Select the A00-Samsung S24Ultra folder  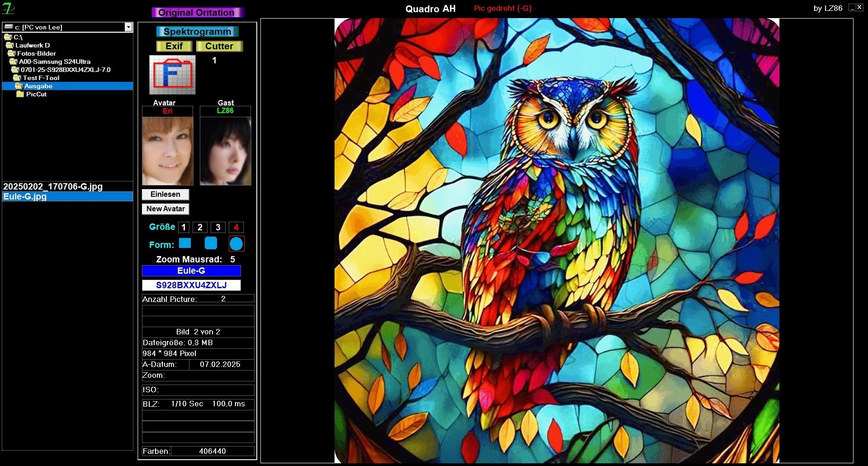coord(54,62)
